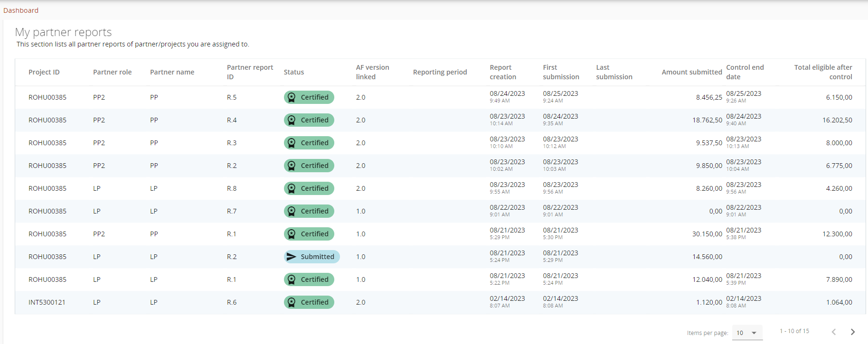Screen dimensions: 868x344
Task: Click the Partner role column header
Action: click(x=112, y=72)
